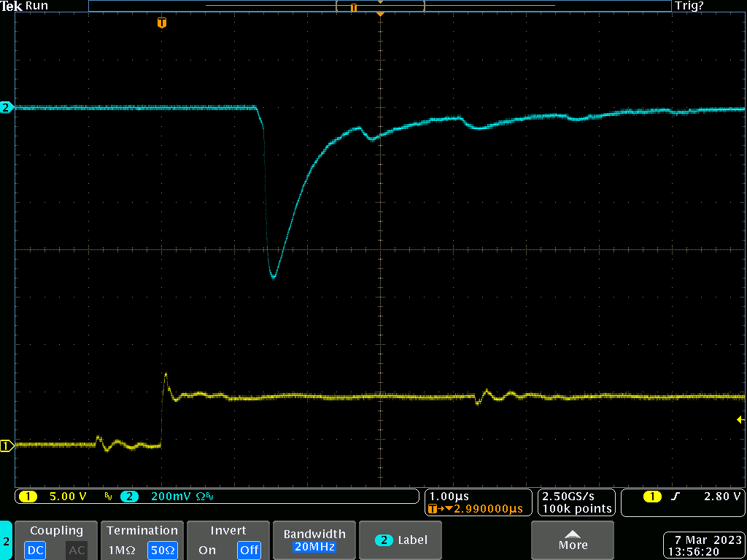Expand the More menu options
747x560 pixels.
[573, 540]
